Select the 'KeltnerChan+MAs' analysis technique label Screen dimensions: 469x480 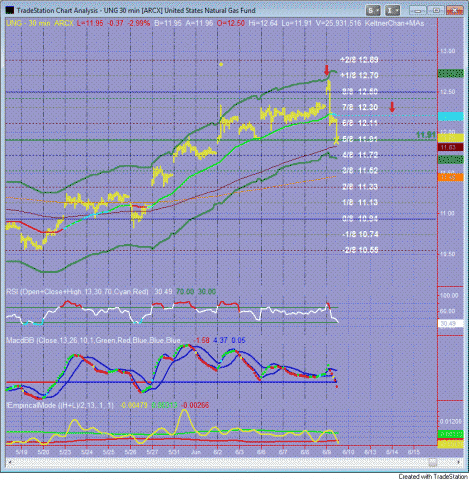tap(394, 23)
